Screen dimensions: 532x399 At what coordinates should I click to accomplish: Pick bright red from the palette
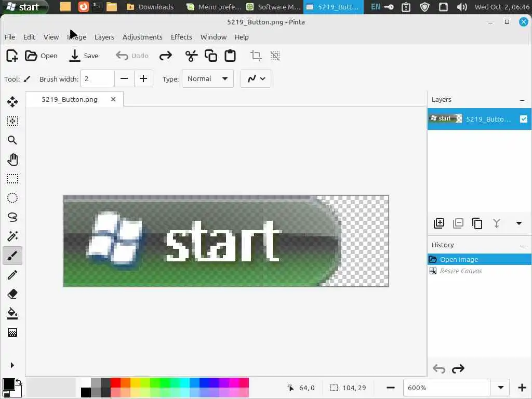click(x=115, y=383)
